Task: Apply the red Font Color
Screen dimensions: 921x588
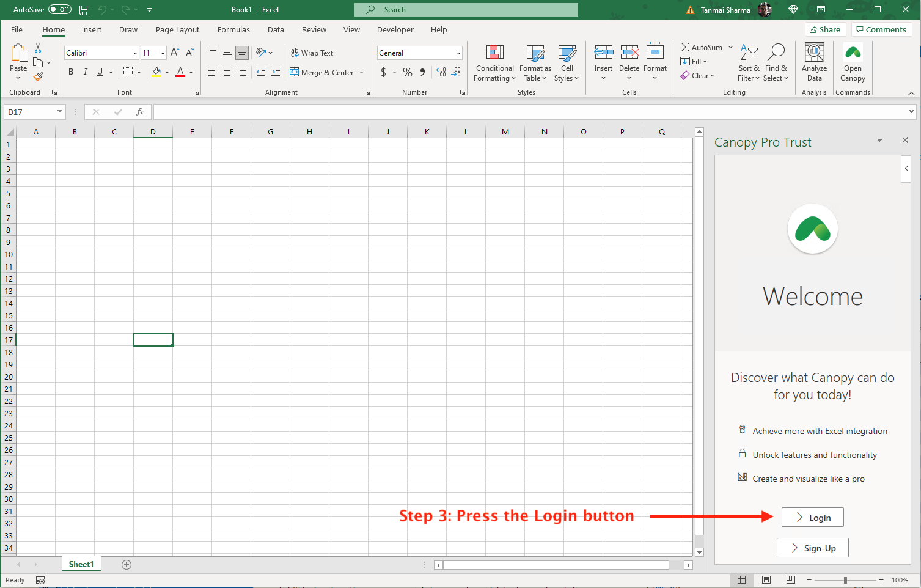Action: [x=180, y=72]
